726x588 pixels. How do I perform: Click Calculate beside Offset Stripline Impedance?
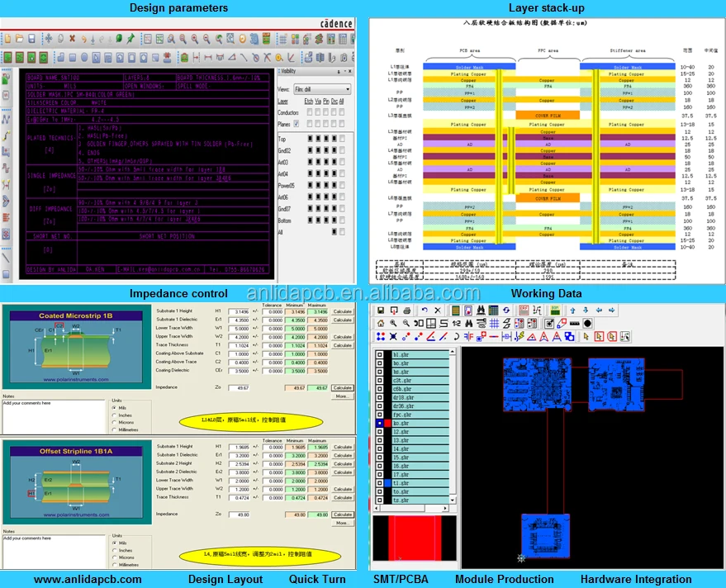pos(343,514)
